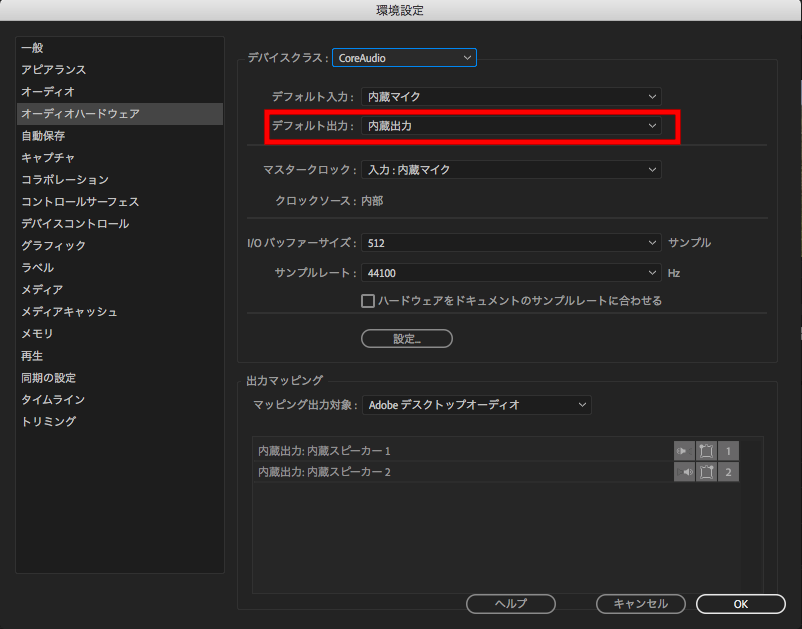The image size is (802, 629).
Task: Select トリミング preferences category
Action: pyautogui.click(x=120, y=422)
